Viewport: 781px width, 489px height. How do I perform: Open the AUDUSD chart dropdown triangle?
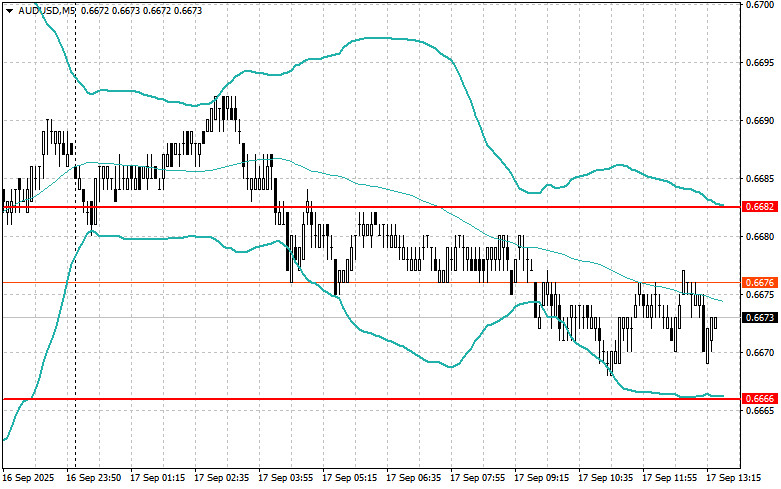(9, 10)
